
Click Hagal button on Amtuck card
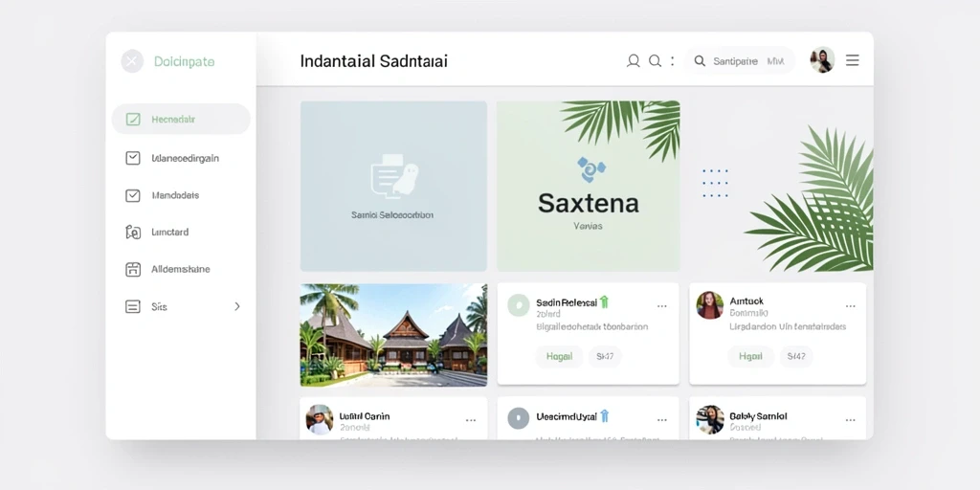[x=750, y=356]
